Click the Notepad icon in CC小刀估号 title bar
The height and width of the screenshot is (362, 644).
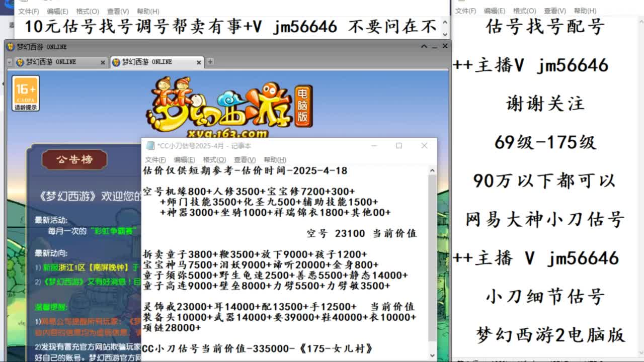coord(150,146)
